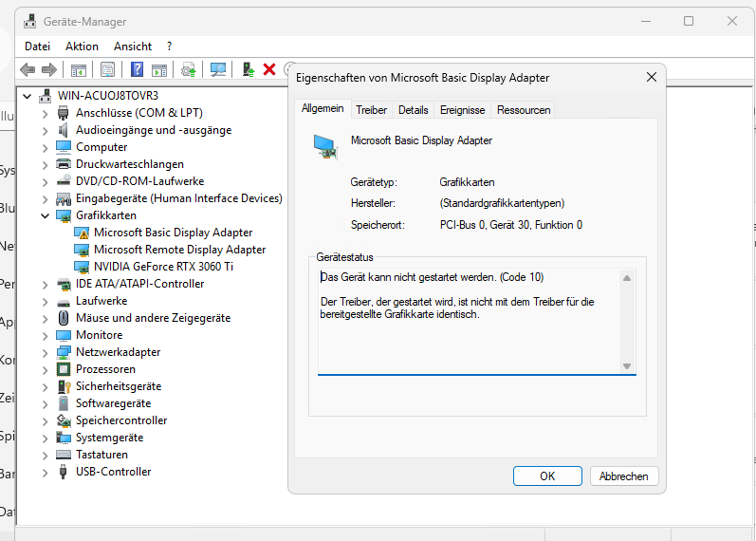Select the Monitore tree row

click(x=100, y=335)
